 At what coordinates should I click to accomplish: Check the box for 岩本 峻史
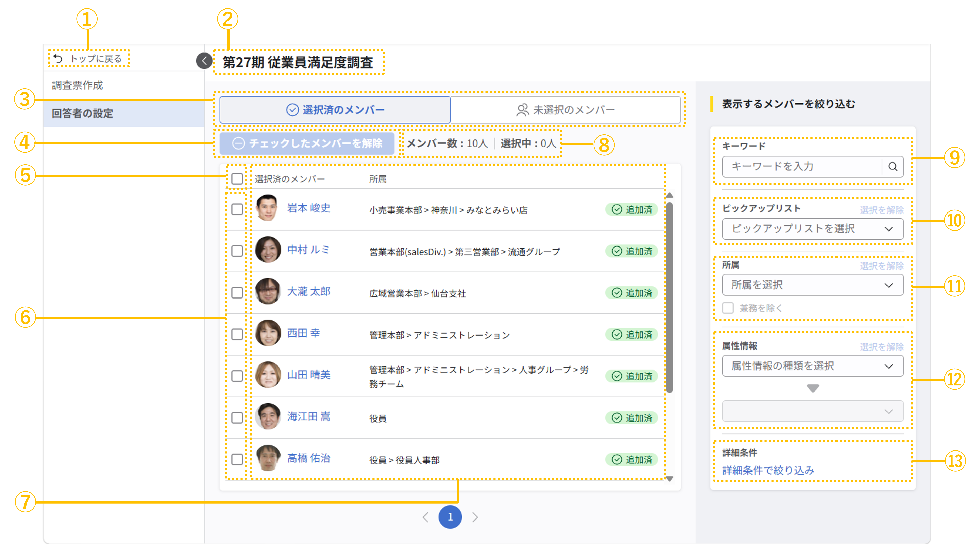click(237, 210)
